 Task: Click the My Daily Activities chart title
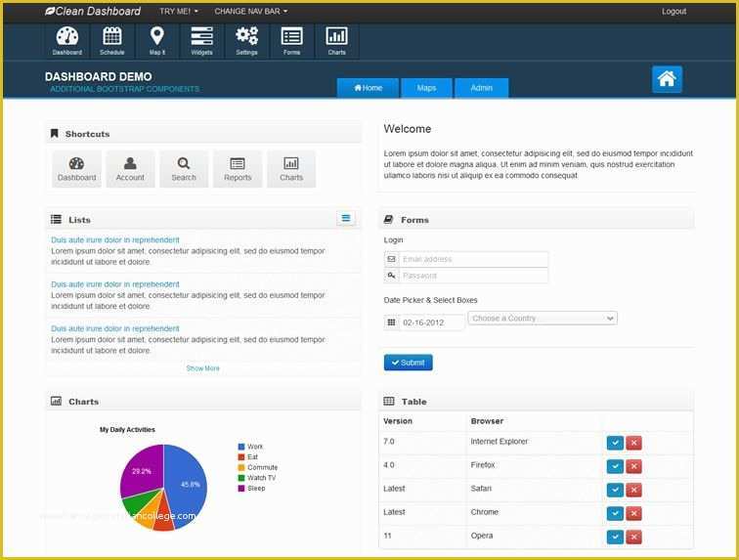[127, 429]
